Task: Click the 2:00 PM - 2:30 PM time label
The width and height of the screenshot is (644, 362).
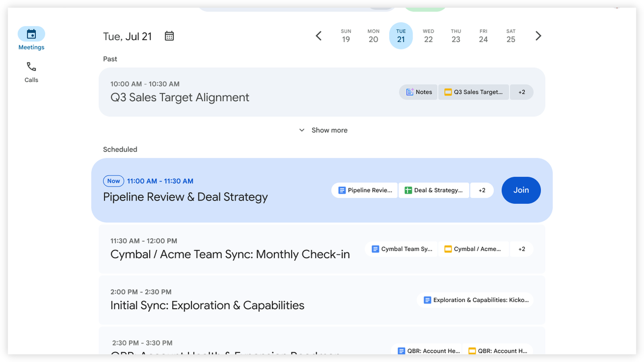Action: click(x=141, y=292)
